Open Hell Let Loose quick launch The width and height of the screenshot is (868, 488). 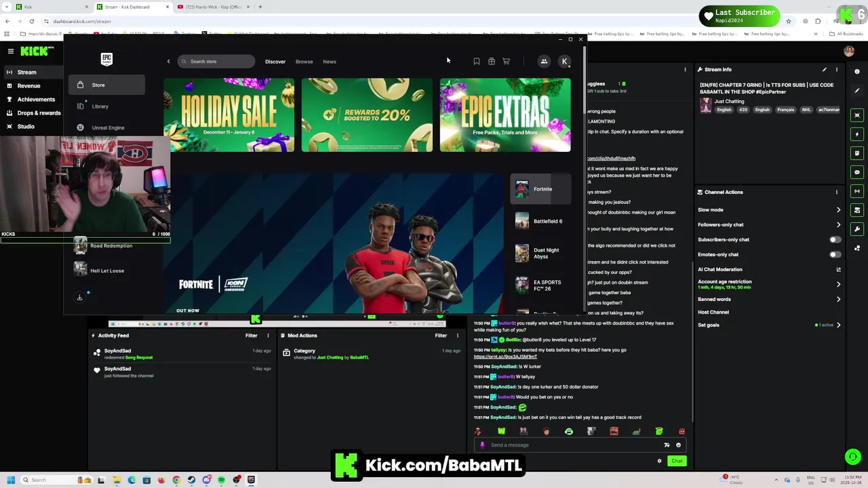(x=106, y=270)
